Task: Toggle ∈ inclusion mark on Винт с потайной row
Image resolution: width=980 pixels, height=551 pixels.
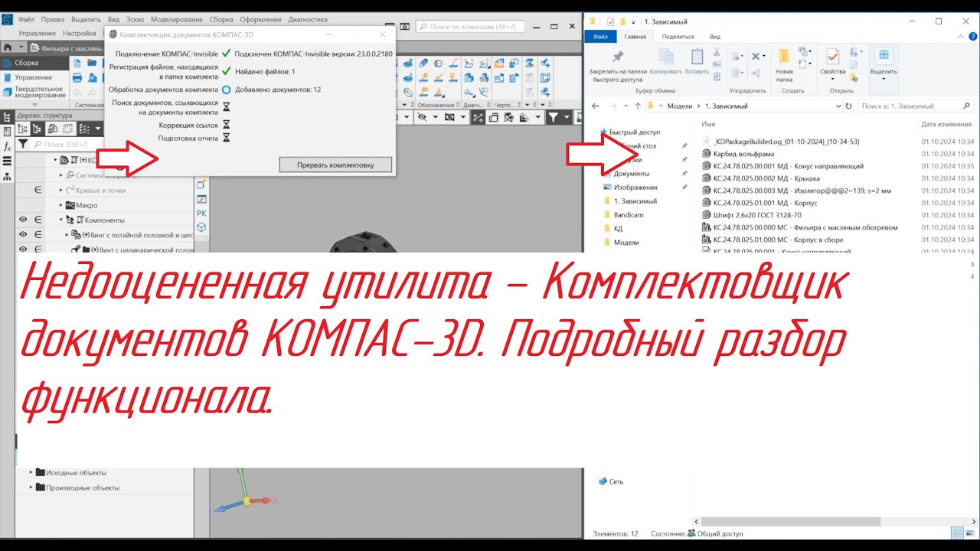Action: [x=38, y=234]
